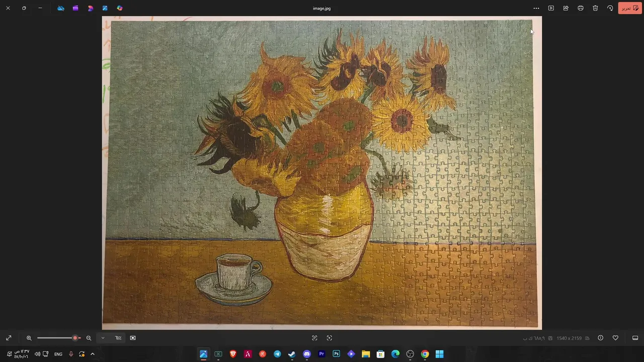
Task: Open Telegram on the taskbar
Action: [x=277, y=354]
